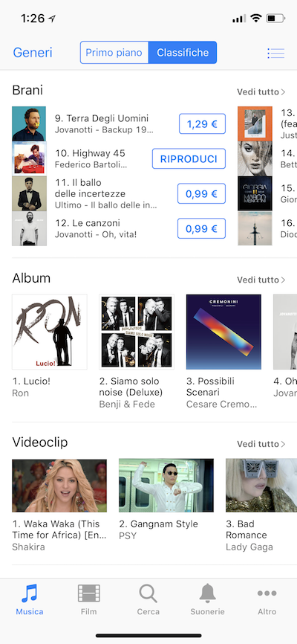Tap the Wi-Fi status icon

[x=256, y=18]
